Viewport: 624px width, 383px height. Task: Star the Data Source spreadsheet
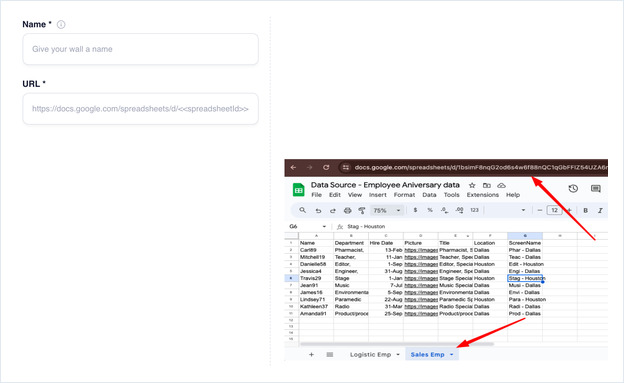coord(472,186)
